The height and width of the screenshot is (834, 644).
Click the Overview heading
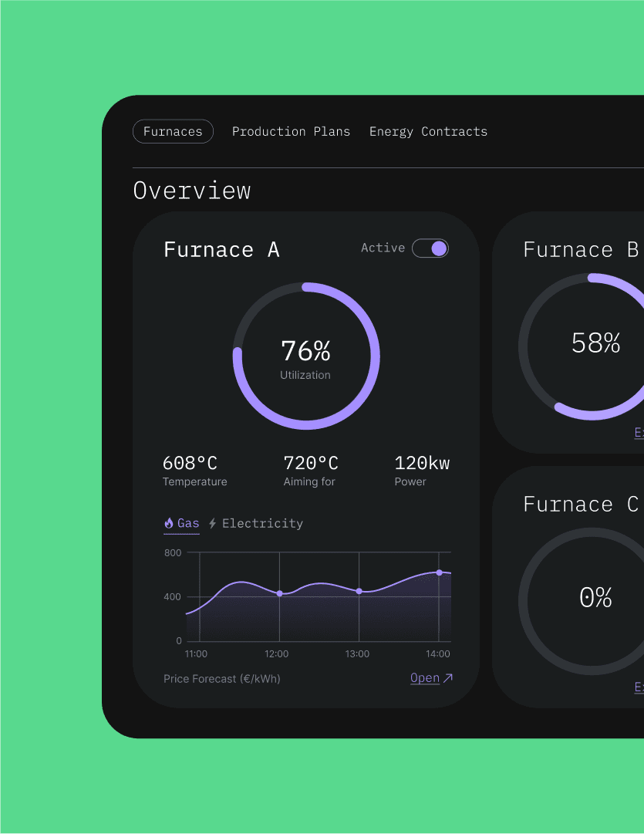point(191,191)
